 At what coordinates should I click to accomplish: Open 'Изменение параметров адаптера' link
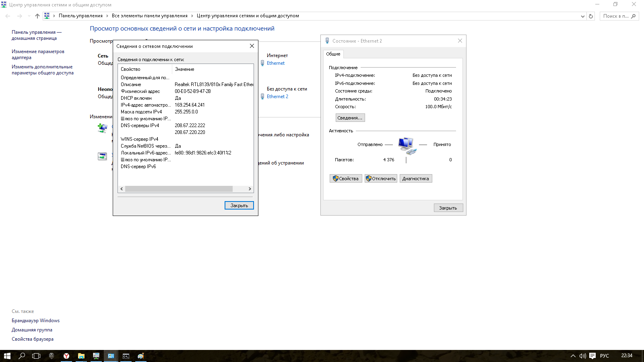(38, 55)
